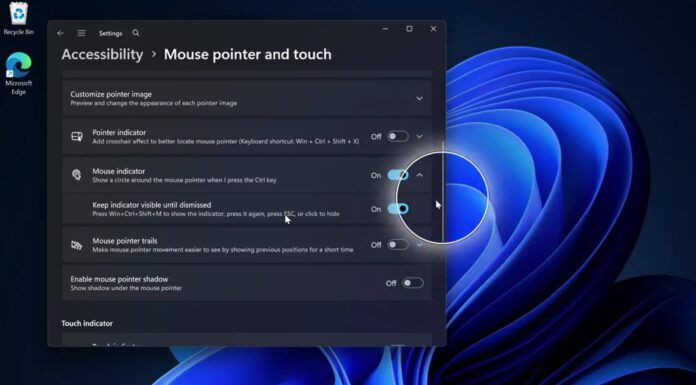
Task: Go to Accessibility in the breadcrumb
Action: (102, 55)
